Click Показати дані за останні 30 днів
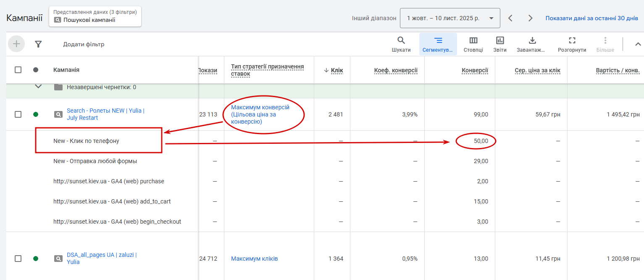The image size is (644, 280). point(591,18)
